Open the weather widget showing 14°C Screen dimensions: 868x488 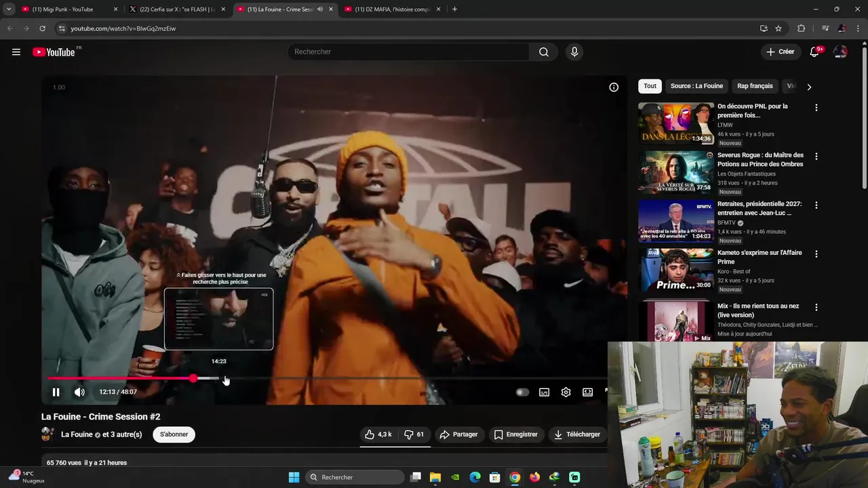26,477
